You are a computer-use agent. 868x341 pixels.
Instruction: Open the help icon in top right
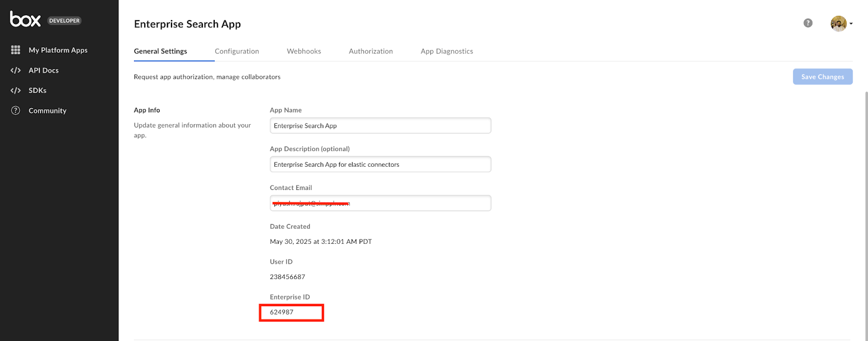pyautogui.click(x=808, y=23)
